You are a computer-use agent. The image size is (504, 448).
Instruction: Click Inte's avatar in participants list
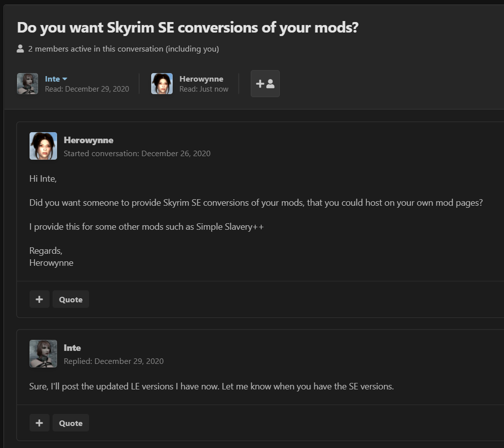click(x=28, y=84)
